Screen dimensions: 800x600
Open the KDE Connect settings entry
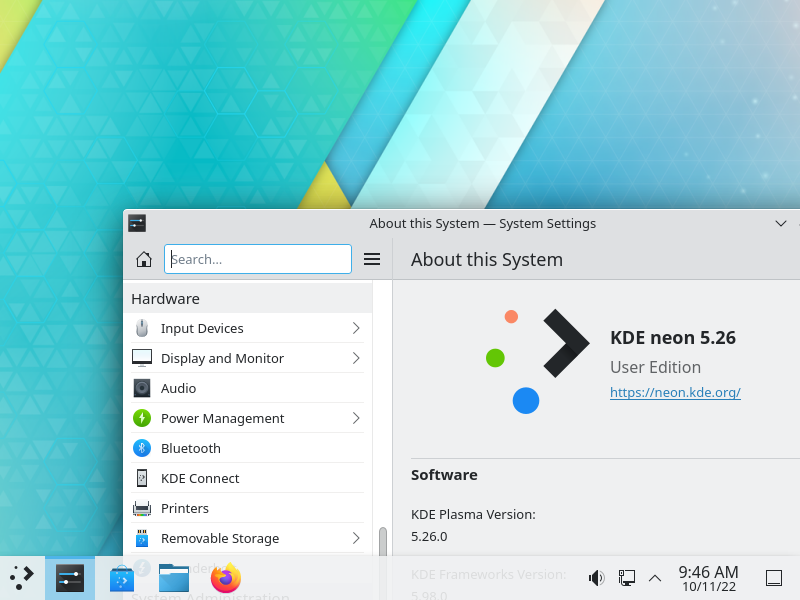click(x=247, y=478)
